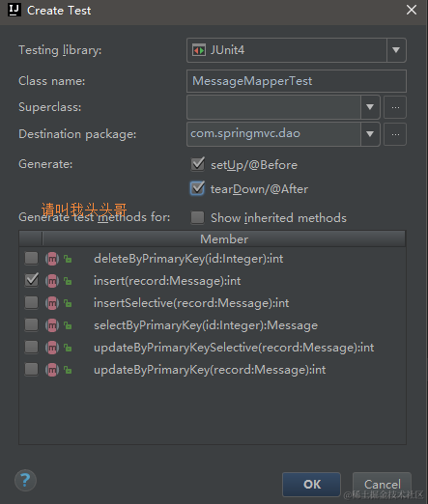
Task: Open the Destination package dropdown arrow
Action: click(x=370, y=134)
